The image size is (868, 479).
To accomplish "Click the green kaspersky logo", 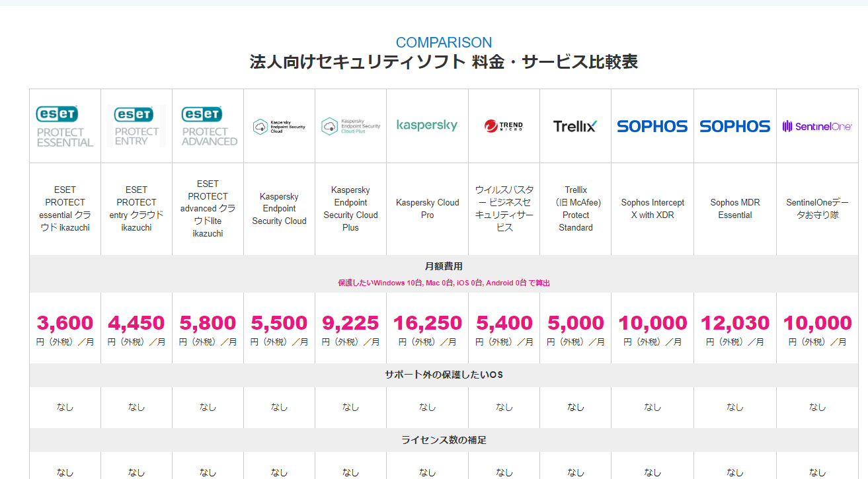I will click(427, 126).
